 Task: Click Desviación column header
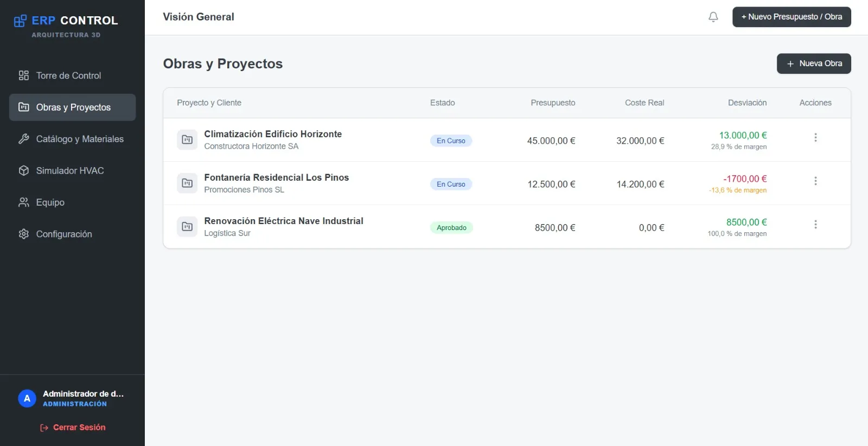click(747, 103)
